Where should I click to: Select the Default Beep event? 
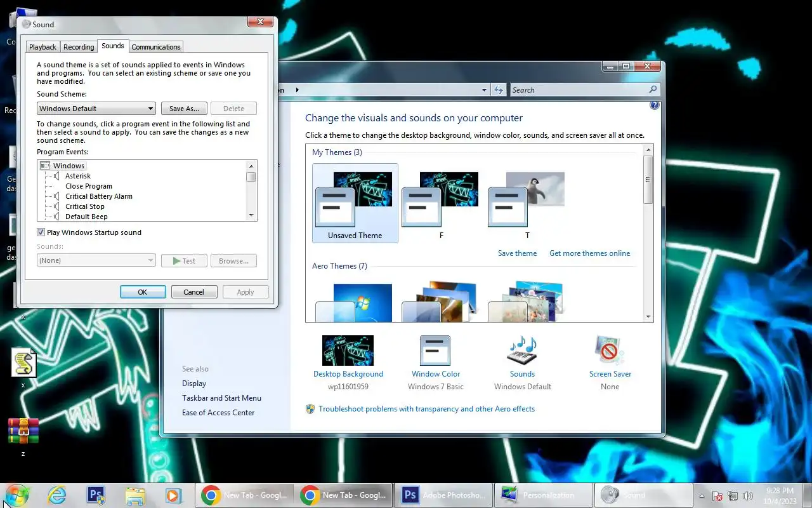point(86,217)
